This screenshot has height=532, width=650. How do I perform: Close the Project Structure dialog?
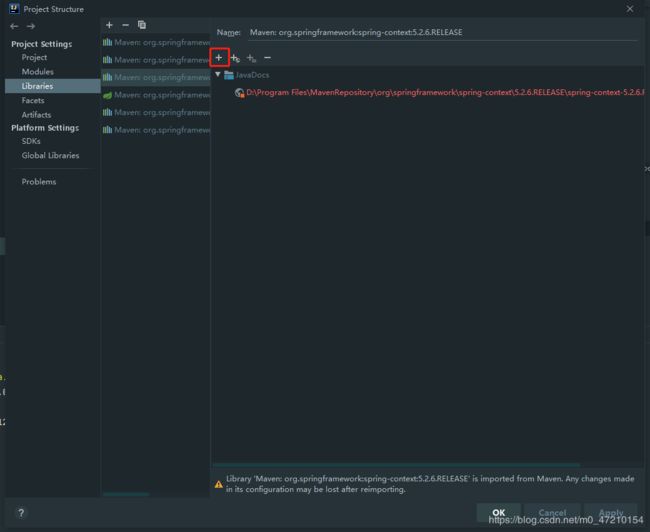(630, 9)
